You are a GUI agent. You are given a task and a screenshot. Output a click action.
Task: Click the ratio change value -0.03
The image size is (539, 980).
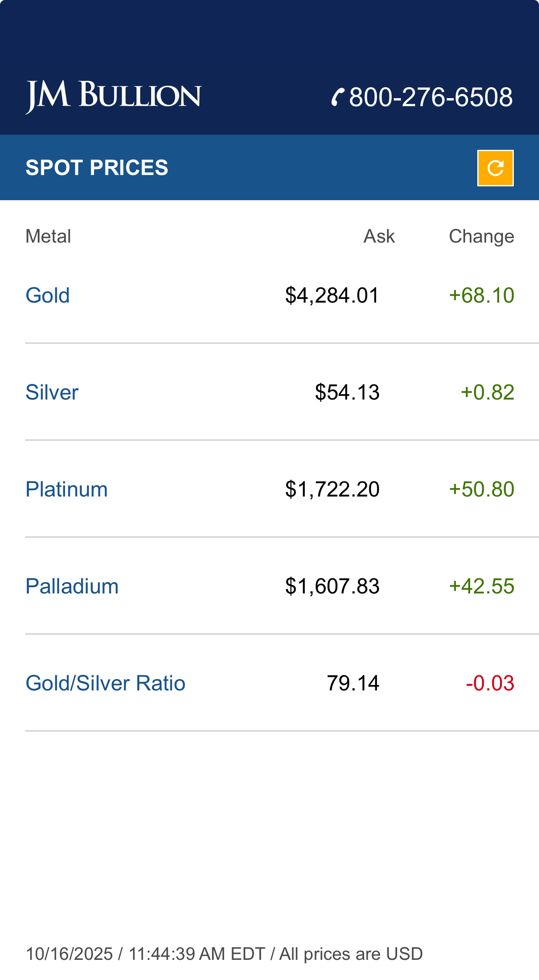[x=490, y=683]
